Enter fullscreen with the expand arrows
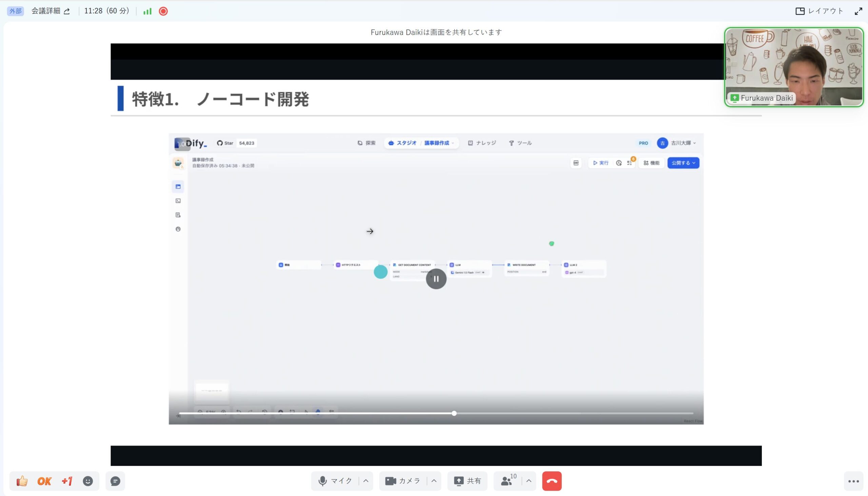The width and height of the screenshot is (868, 496). 859,11
